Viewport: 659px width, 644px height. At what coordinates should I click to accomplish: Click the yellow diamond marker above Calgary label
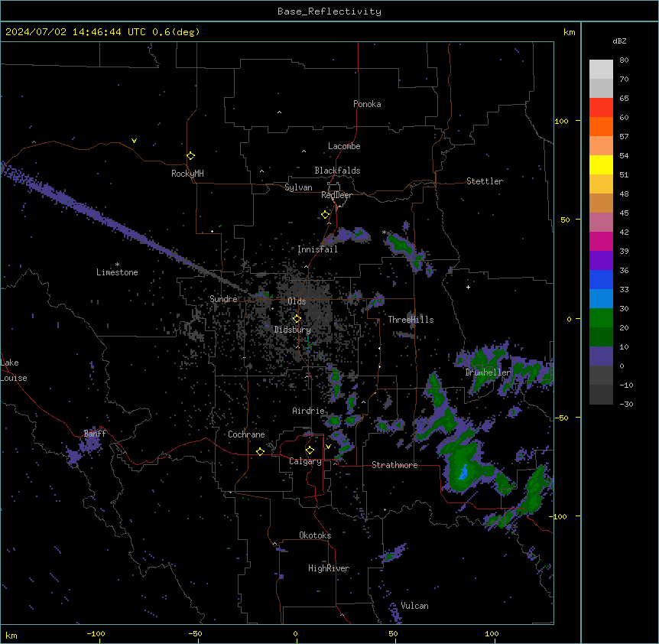coord(310,450)
